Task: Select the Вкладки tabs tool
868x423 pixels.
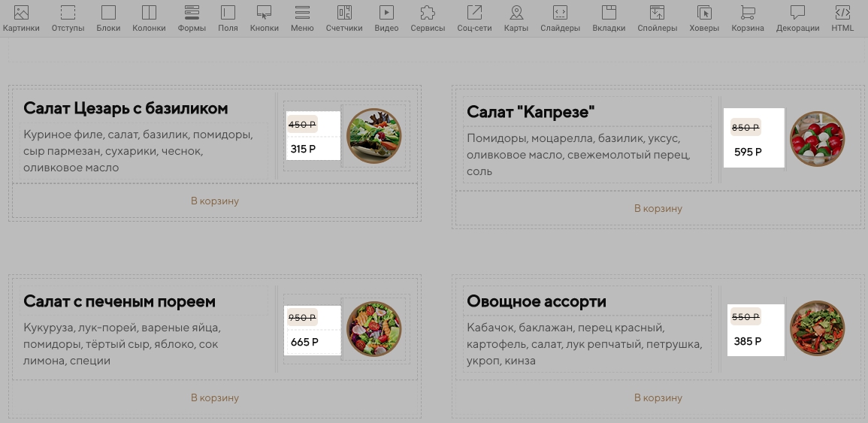Action: tap(609, 18)
